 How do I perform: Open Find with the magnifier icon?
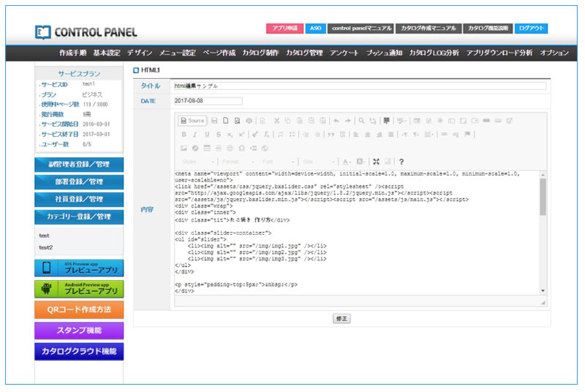(x=361, y=120)
